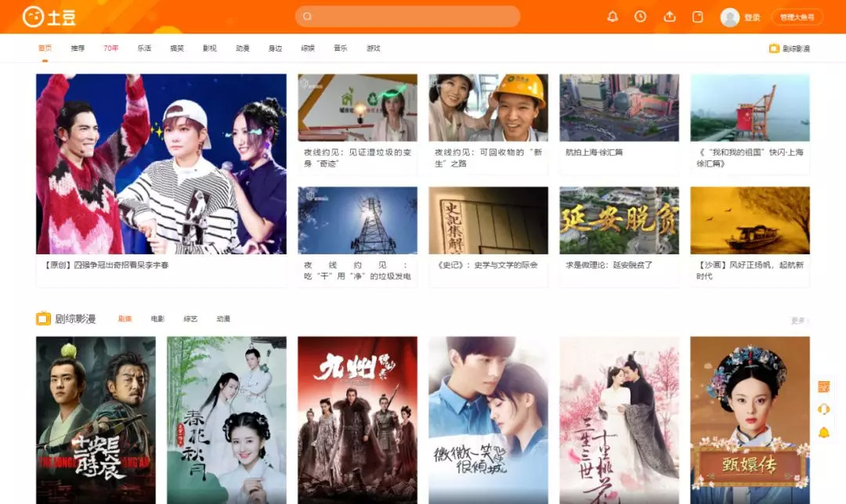846x504 pixels.
Task: Select the 游戏 navigation tab
Action: pos(374,48)
